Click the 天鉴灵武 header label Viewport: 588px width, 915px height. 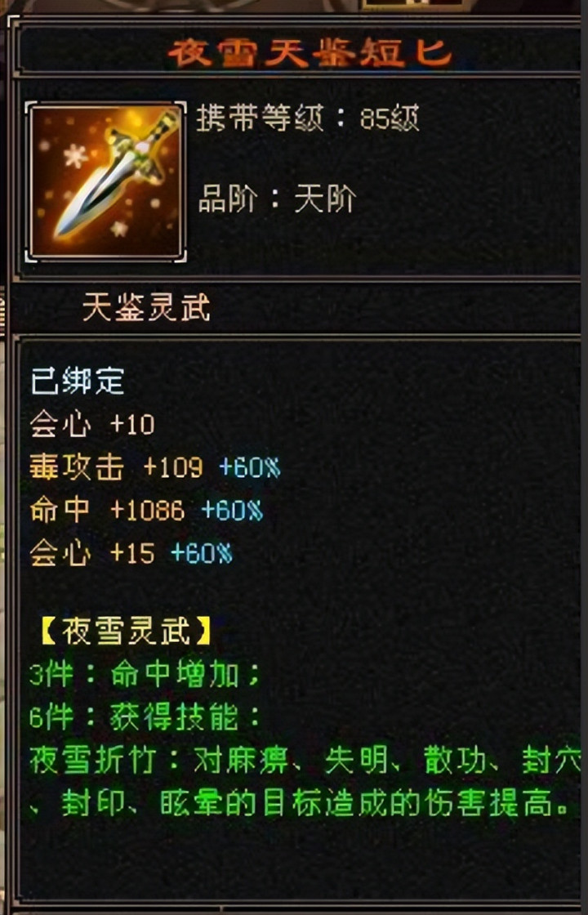point(146,307)
